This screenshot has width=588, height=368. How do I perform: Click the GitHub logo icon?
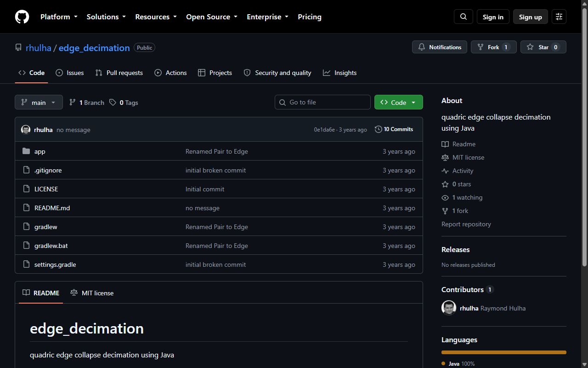pos(22,17)
